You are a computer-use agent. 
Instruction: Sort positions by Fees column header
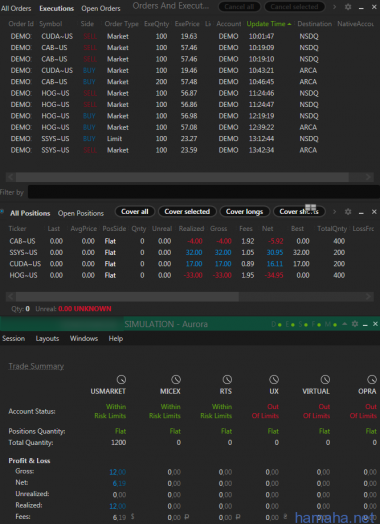[x=246, y=229]
